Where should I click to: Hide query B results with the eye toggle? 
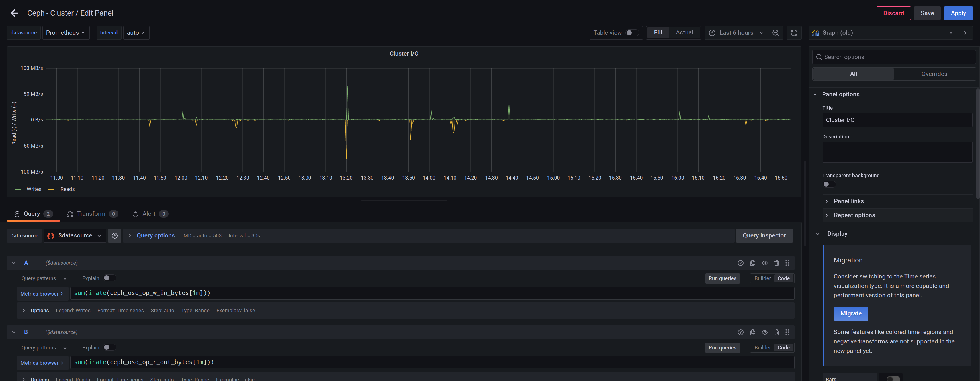coord(765,332)
